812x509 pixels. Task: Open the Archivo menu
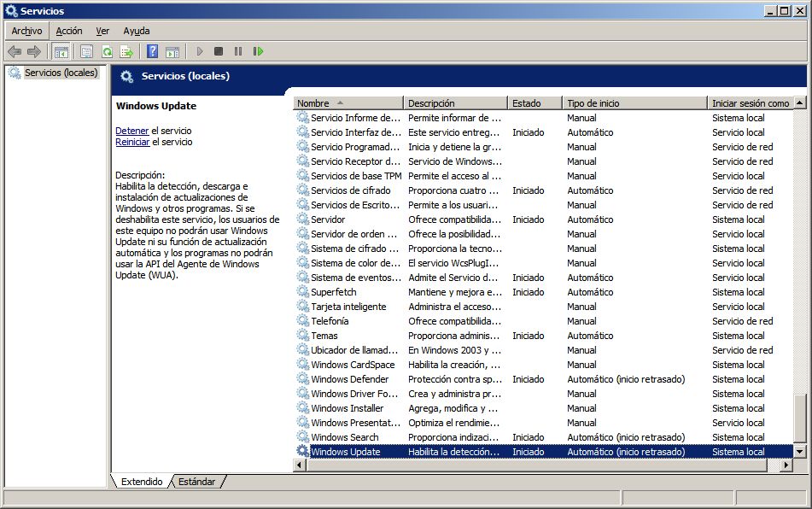(x=27, y=31)
